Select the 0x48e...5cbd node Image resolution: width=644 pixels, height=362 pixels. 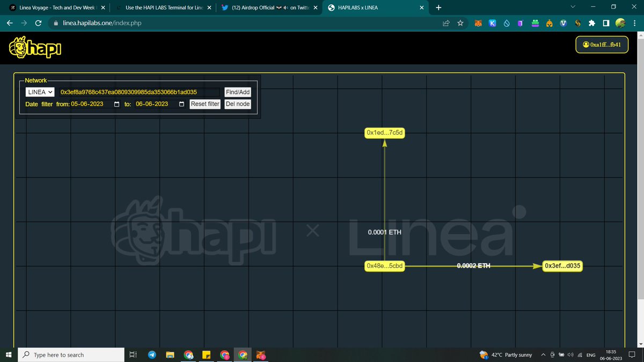(x=384, y=265)
